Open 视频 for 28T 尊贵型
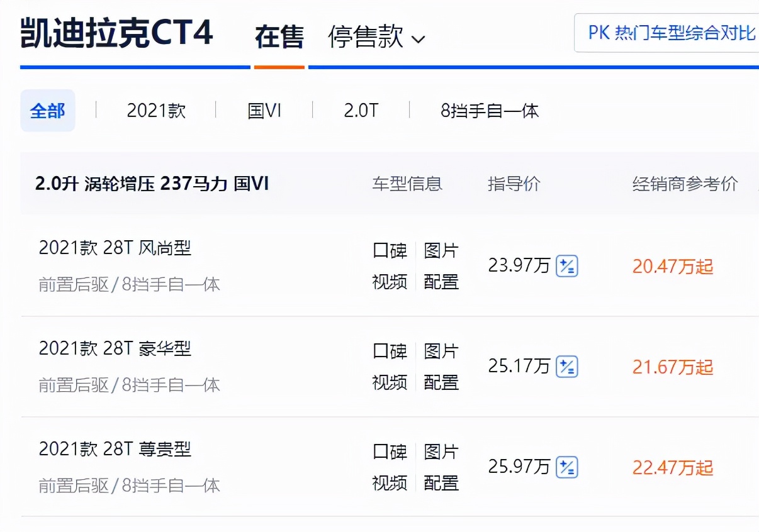This screenshot has width=759, height=532. pos(390,482)
